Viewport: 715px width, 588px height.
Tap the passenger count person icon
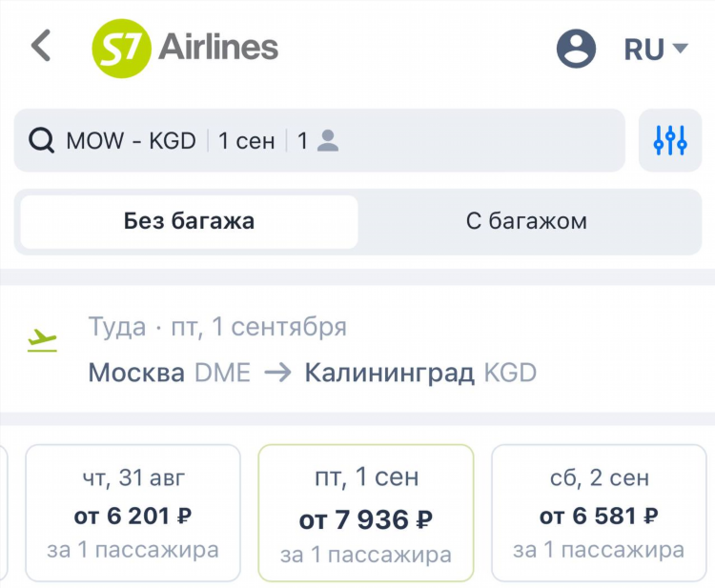(x=328, y=140)
